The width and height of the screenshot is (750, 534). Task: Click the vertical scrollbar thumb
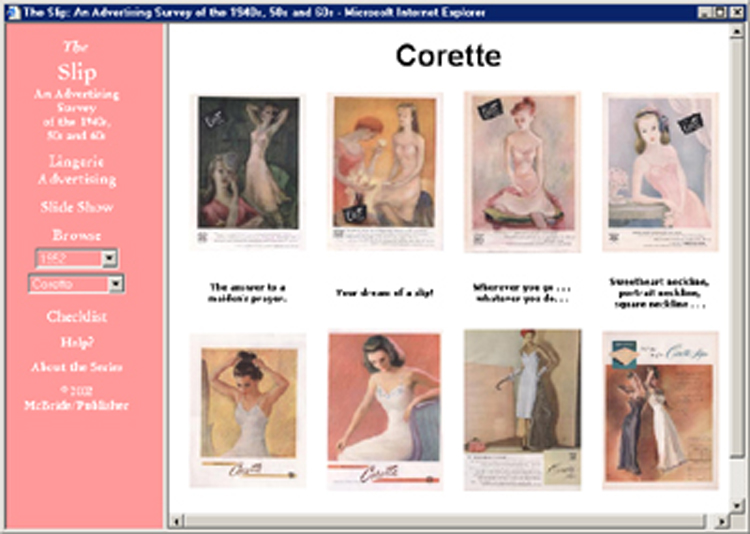pos(737,248)
